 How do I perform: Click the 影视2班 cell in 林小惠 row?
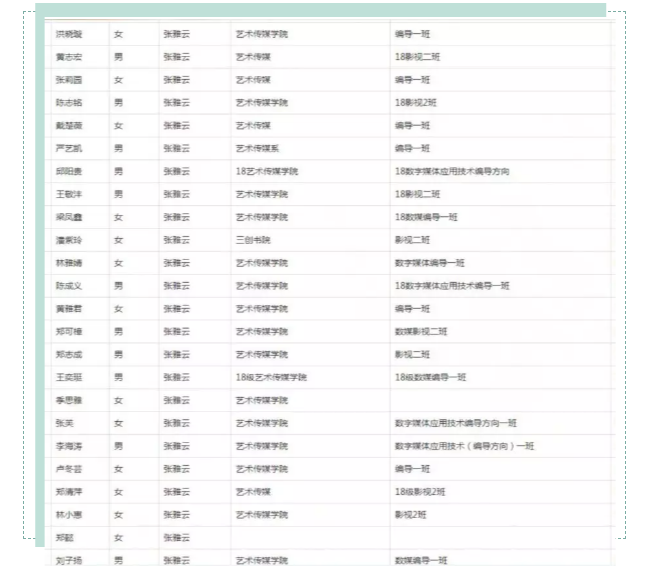411,514
